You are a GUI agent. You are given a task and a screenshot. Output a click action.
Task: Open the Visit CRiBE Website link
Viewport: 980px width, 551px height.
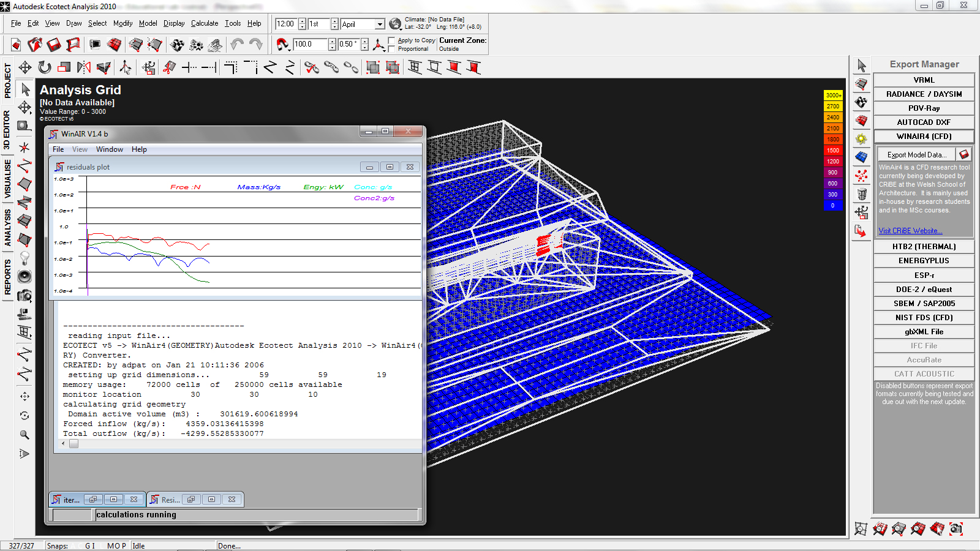pyautogui.click(x=910, y=231)
